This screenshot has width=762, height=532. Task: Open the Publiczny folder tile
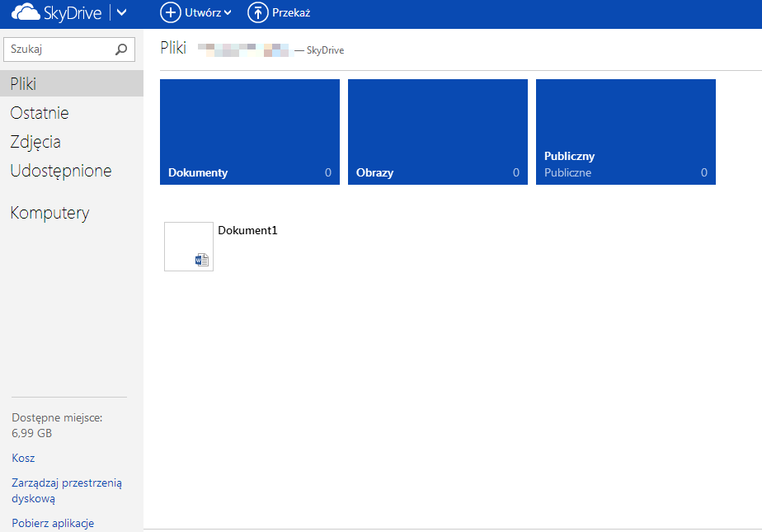click(x=626, y=132)
